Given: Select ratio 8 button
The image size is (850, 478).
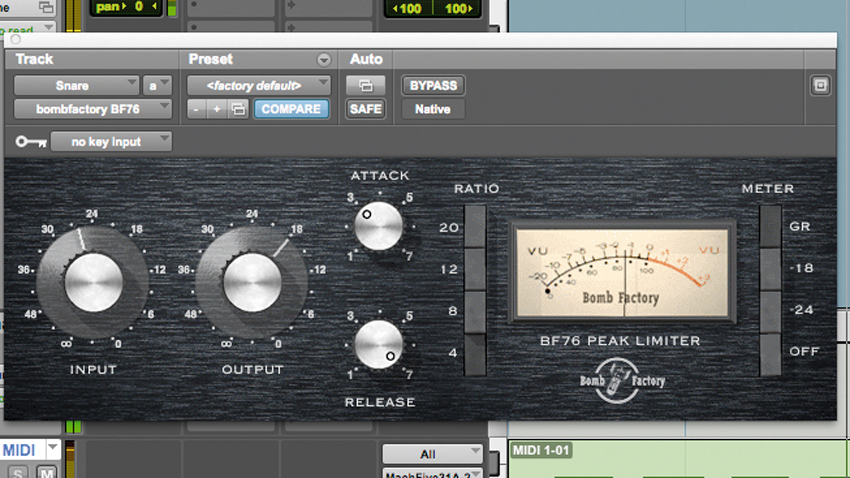Looking at the screenshot, I should 475,312.
